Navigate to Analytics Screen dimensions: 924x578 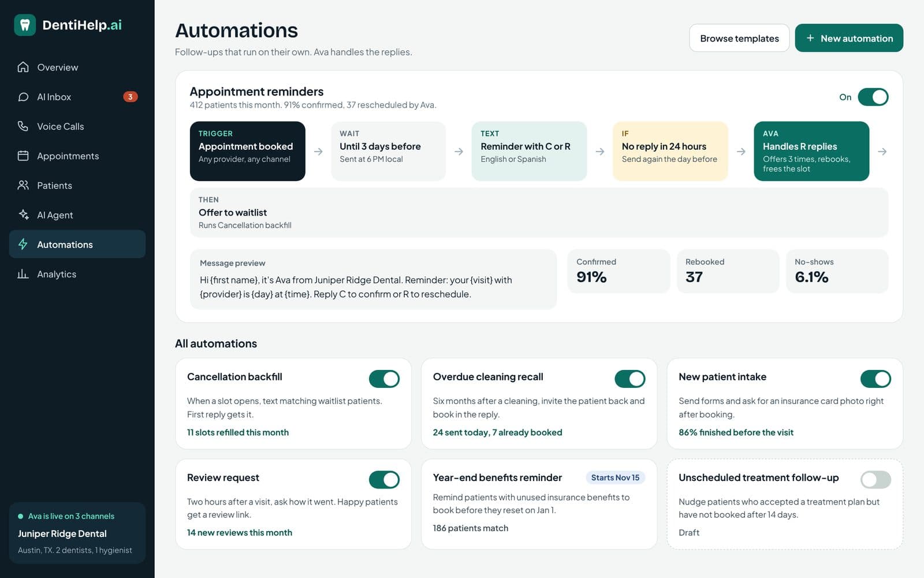[77, 274]
